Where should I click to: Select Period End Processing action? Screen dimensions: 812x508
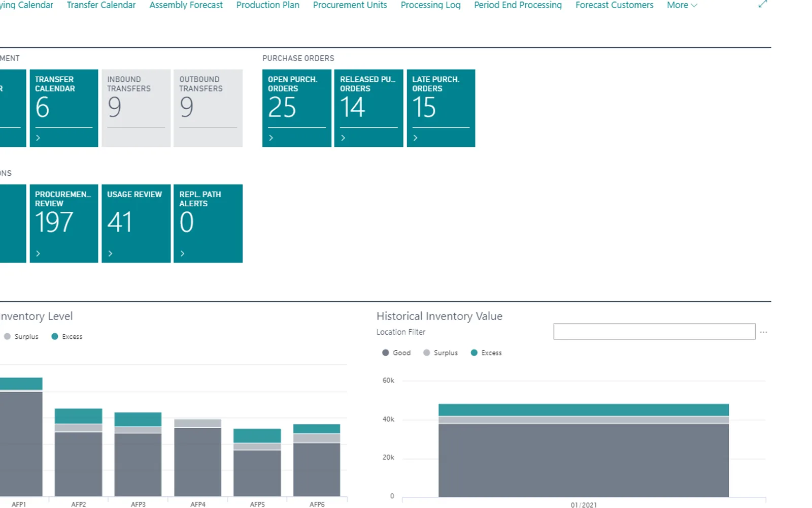click(518, 5)
